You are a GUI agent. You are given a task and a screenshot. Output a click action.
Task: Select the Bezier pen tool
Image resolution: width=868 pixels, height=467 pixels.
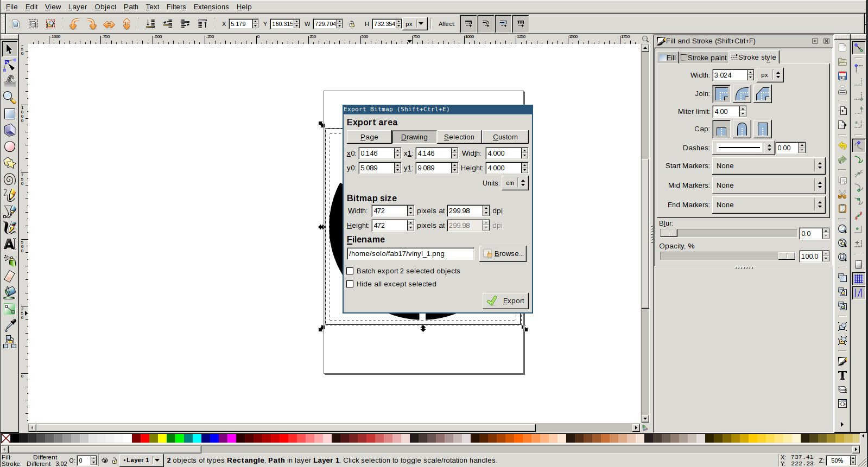pyautogui.click(x=9, y=212)
